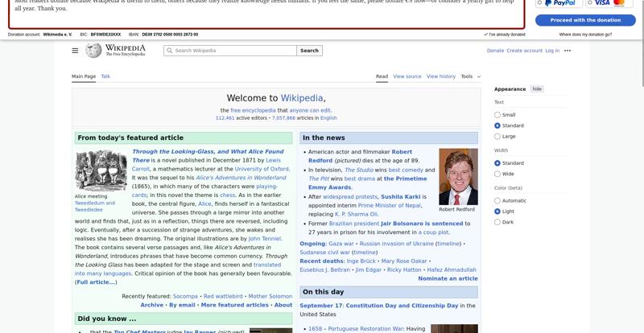
Task: Open the Robert Redford photo
Action: pos(458,177)
